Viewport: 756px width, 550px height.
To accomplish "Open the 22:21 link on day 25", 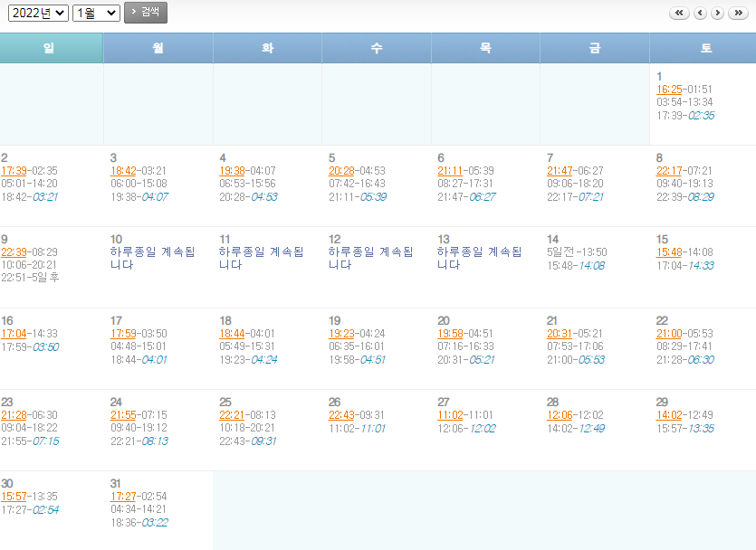I will point(232,415).
